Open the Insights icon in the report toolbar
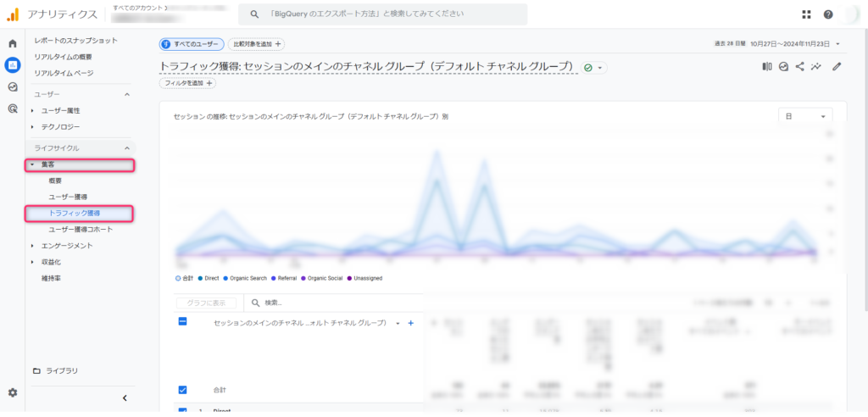Screen dimensions: 868x417 pos(783,66)
